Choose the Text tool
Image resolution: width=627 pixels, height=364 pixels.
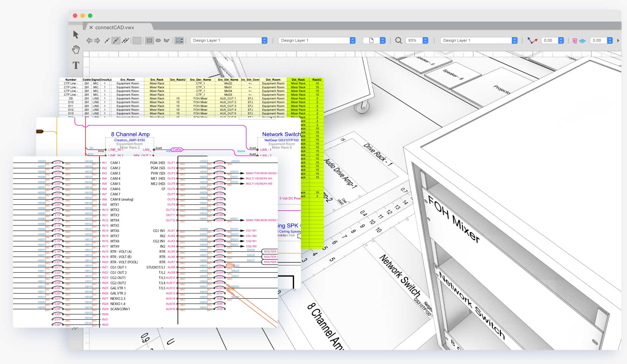click(76, 65)
